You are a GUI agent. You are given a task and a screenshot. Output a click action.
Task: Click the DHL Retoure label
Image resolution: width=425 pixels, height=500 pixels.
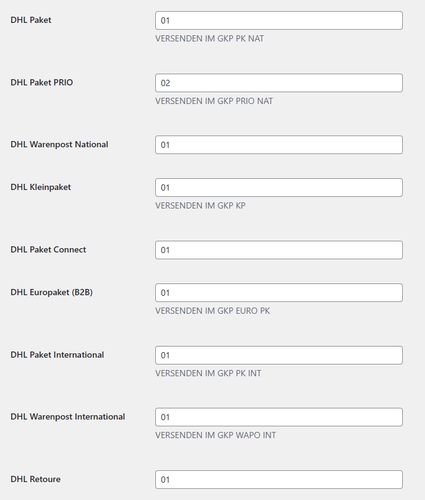click(x=35, y=479)
